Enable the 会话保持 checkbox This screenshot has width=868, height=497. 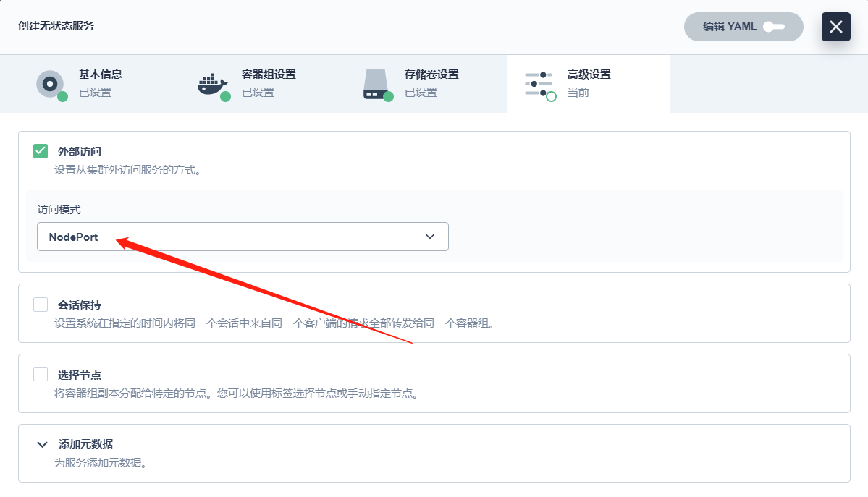pos(40,304)
